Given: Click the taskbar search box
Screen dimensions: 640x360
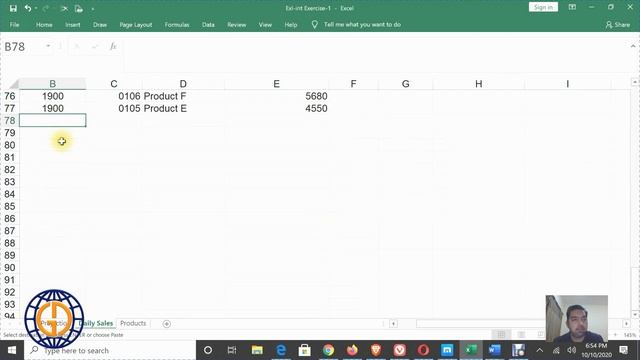Looking at the screenshot, I should click(110, 350).
